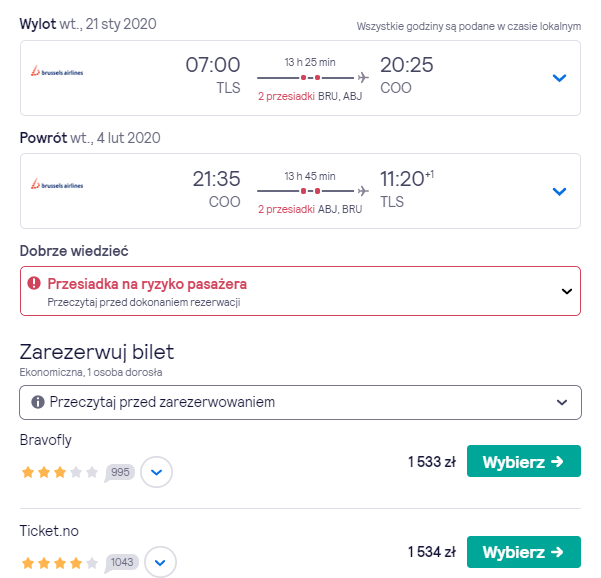Image resolution: width=601 pixels, height=578 pixels.
Task: Click Ticket.no 1043 reviews bubble
Action: (122, 563)
